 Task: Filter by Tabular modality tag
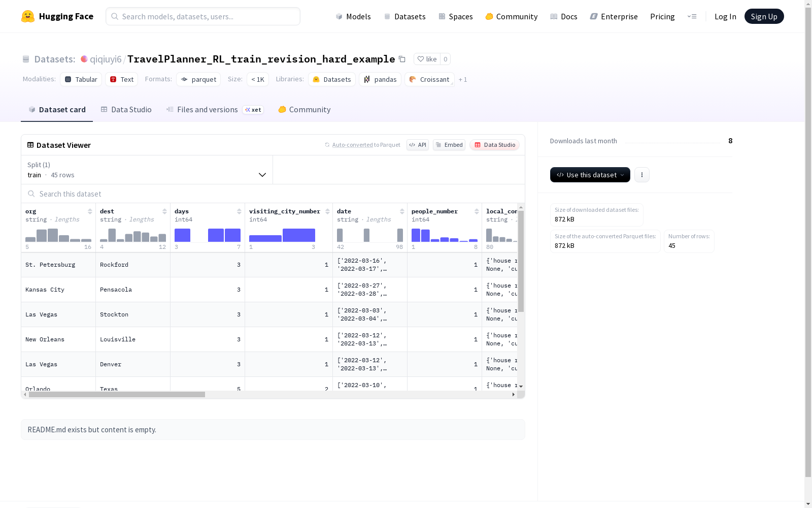pos(81,79)
